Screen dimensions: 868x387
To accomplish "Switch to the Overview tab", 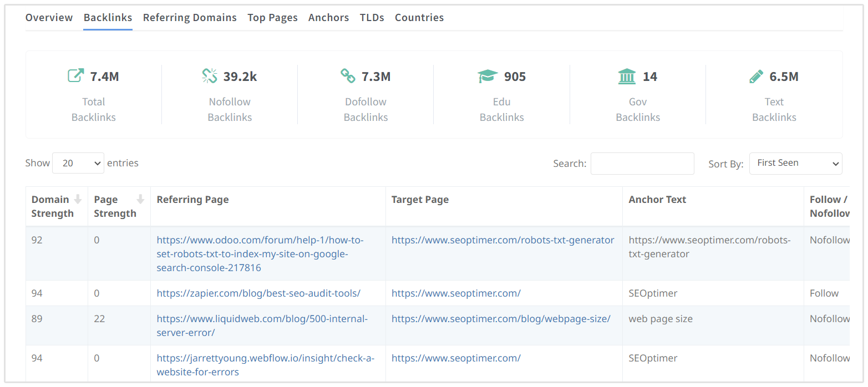I will coord(49,18).
